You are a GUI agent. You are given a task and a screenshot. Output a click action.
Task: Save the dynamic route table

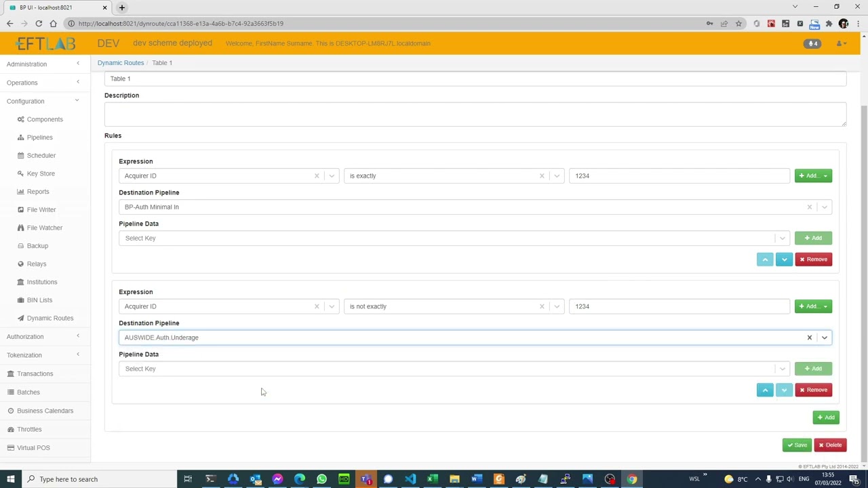797,445
